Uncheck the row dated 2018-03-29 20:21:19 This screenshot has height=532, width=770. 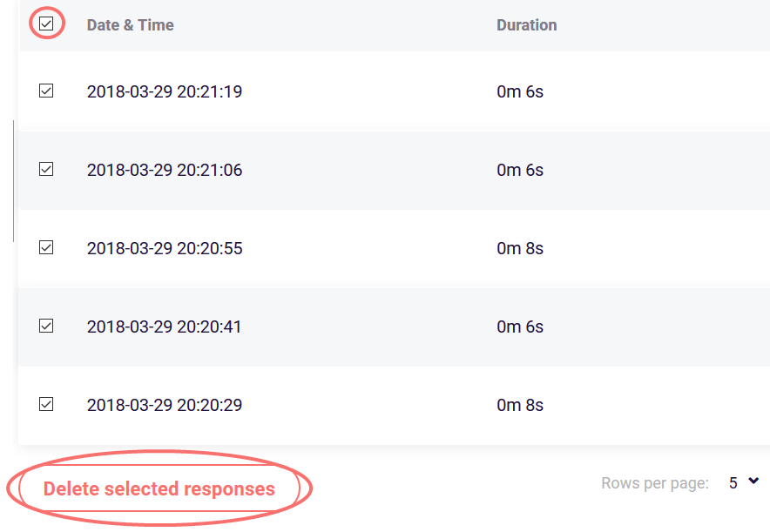[x=46, y=91]
